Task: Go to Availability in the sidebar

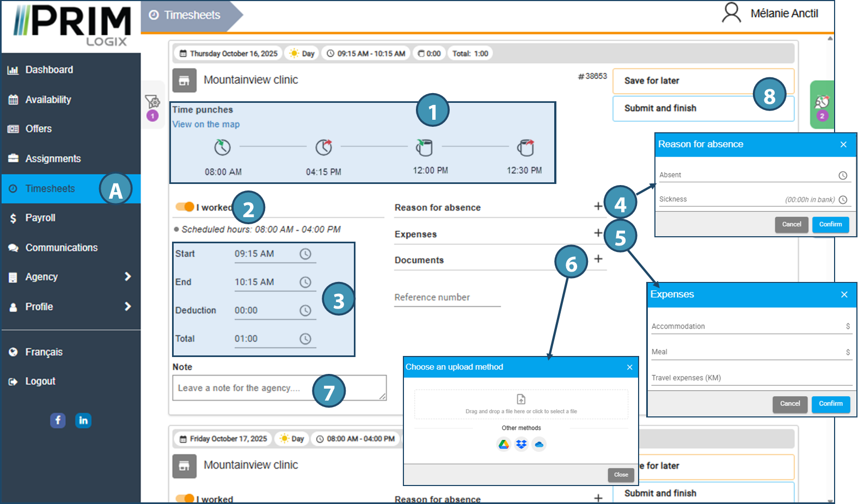Action: point(48,100)
